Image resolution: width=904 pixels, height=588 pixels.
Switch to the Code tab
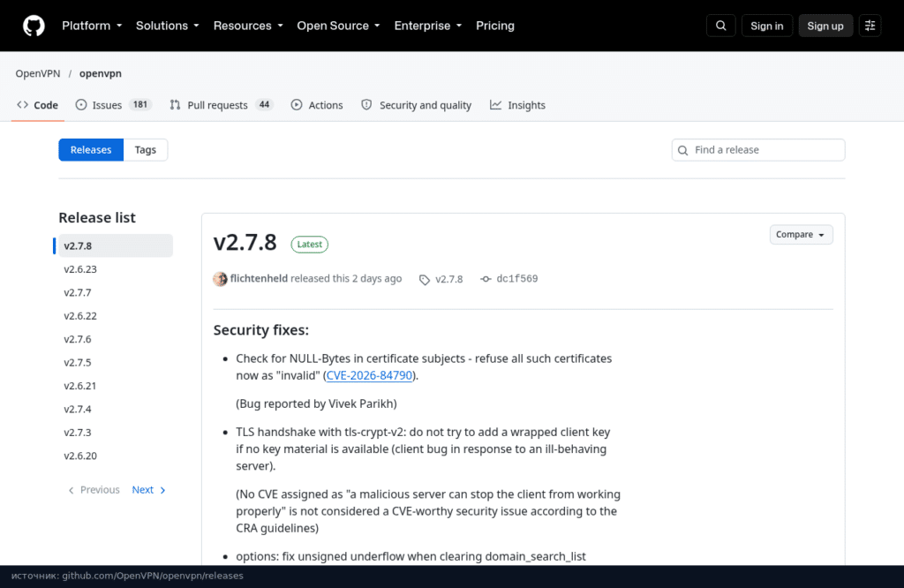pyautogui.click(x=37, y=105)
